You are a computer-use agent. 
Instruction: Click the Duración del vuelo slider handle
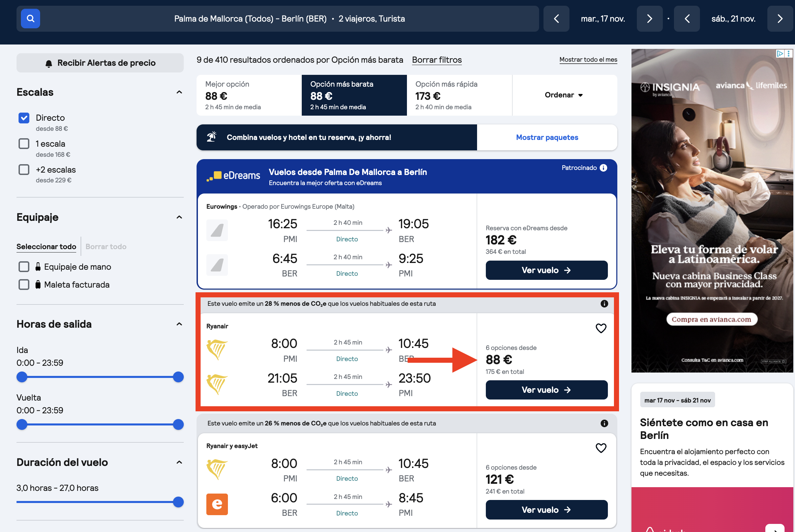(x=178, y=502)
